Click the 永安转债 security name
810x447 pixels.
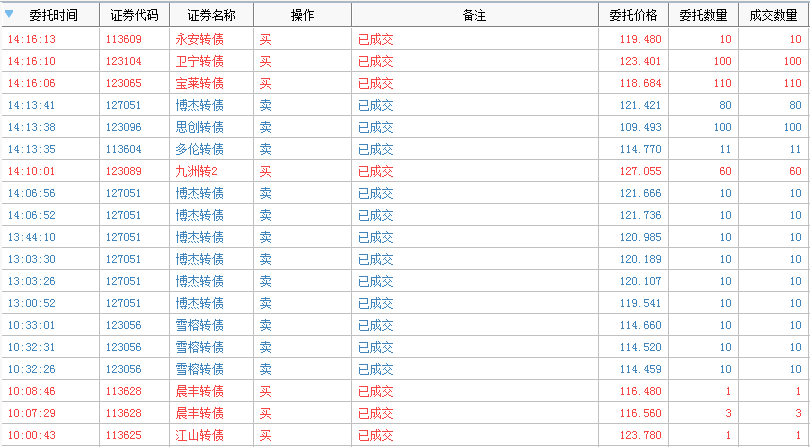coord(199,39)
